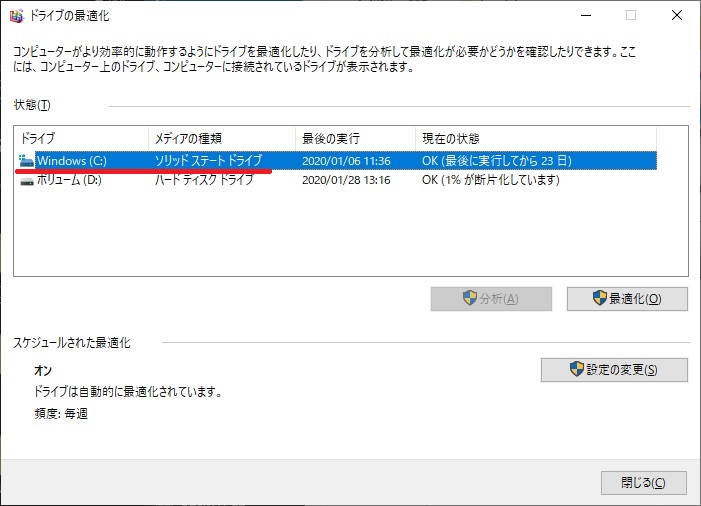The height and width of the screenshot is (506, 701).
Task: Click the ボリューム (D:) drive icon
Action: pos(26,181)
